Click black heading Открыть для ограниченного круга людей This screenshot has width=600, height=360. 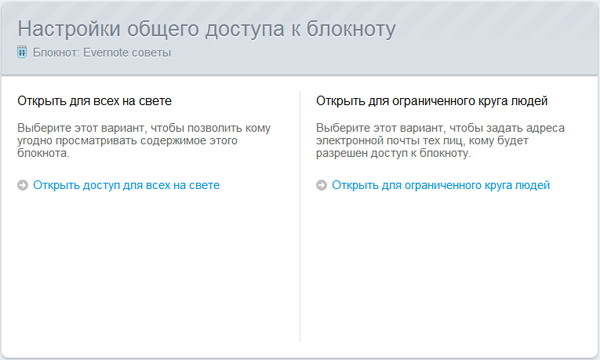(432, 101)
